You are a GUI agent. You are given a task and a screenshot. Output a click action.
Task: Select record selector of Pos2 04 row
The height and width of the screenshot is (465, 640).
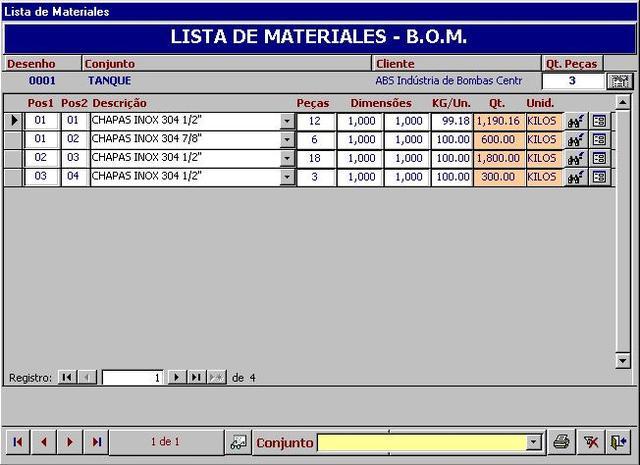tap(13, 177)
